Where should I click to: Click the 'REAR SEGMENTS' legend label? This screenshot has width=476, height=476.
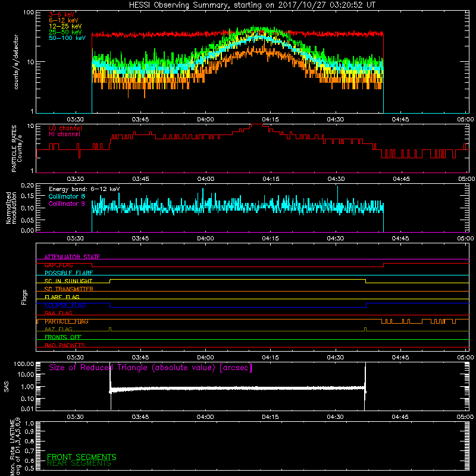79,464
